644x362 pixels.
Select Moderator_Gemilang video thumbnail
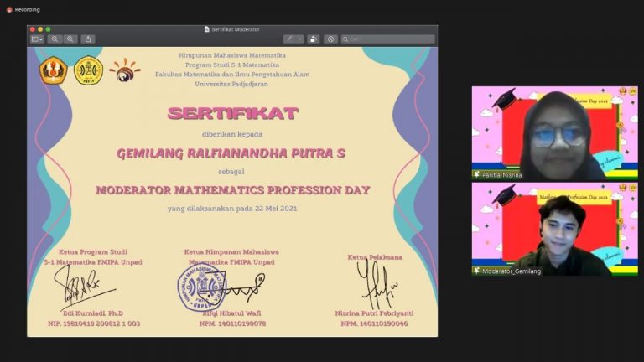pyautogui.click(x=554, y=229)
